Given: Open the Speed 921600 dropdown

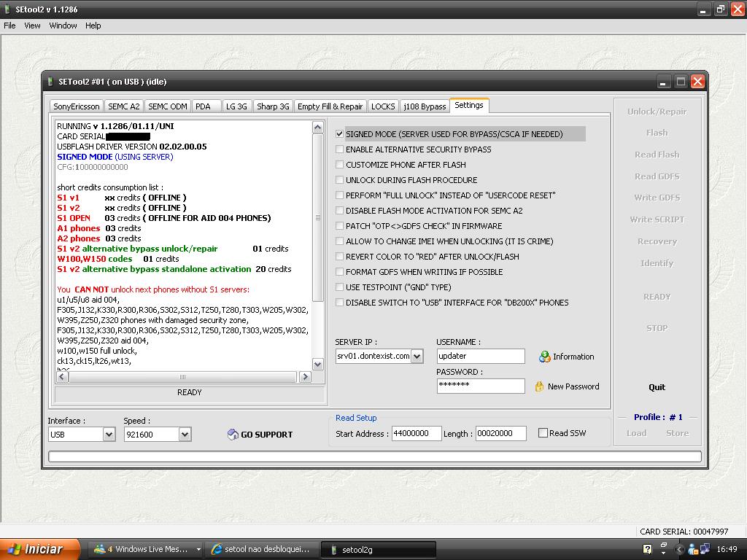Looking at the screenshot, I should [x=185, y=435].
